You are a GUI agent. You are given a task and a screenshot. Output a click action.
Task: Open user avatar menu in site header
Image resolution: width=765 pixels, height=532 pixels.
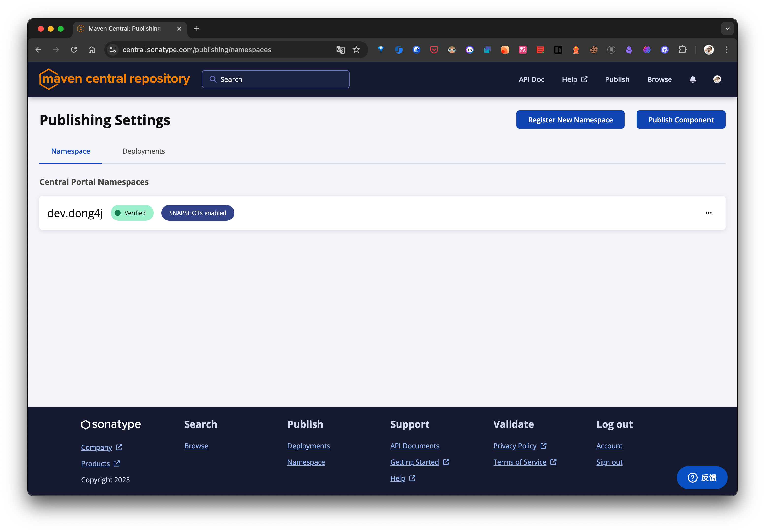tap(717, 79)
